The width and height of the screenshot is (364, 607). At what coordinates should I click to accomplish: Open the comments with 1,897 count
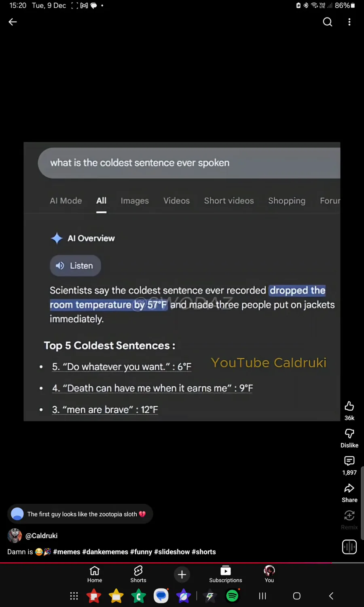349,461
